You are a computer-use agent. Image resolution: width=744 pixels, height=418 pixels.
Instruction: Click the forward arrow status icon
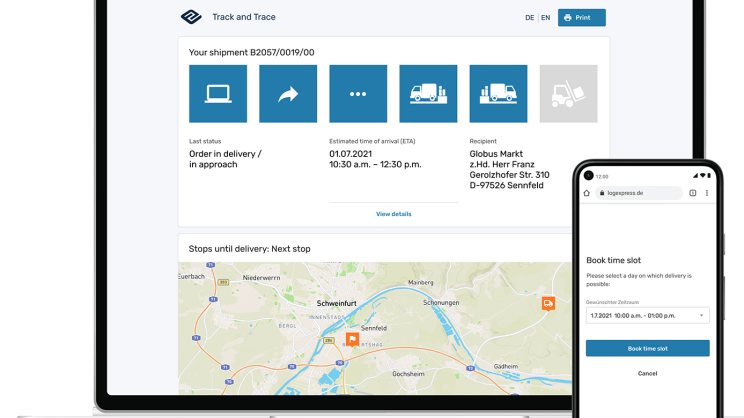[x=288, y=94]
